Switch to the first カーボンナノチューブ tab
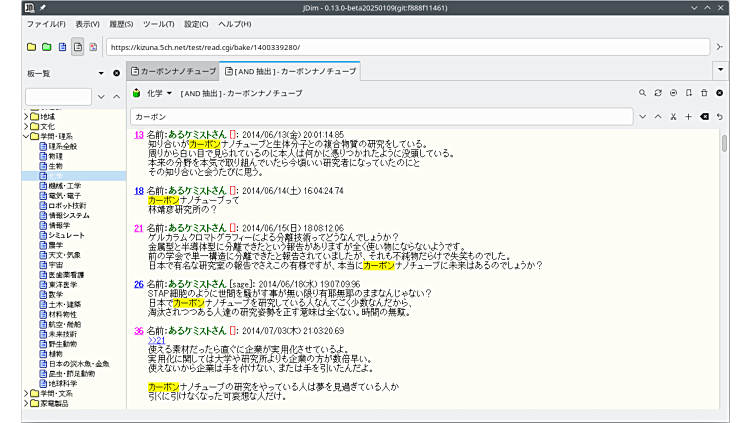This screenshot has height=423, width=752. [178, 71]
